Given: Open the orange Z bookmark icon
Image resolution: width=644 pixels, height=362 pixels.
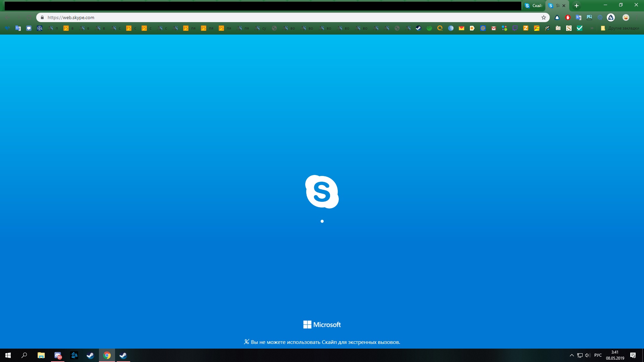Looking at the screenshot, I should pos(526,28).
